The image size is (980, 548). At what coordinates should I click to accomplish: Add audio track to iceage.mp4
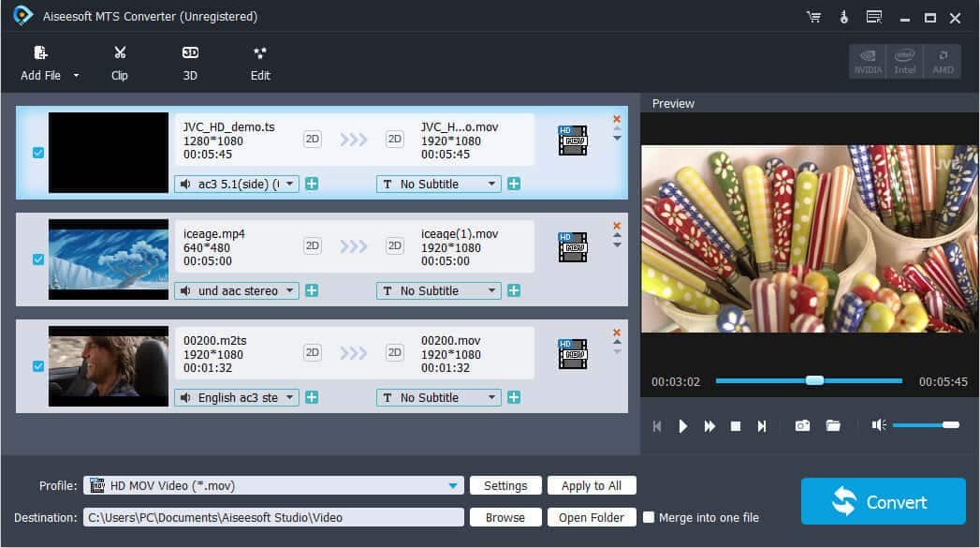(312, 291)
